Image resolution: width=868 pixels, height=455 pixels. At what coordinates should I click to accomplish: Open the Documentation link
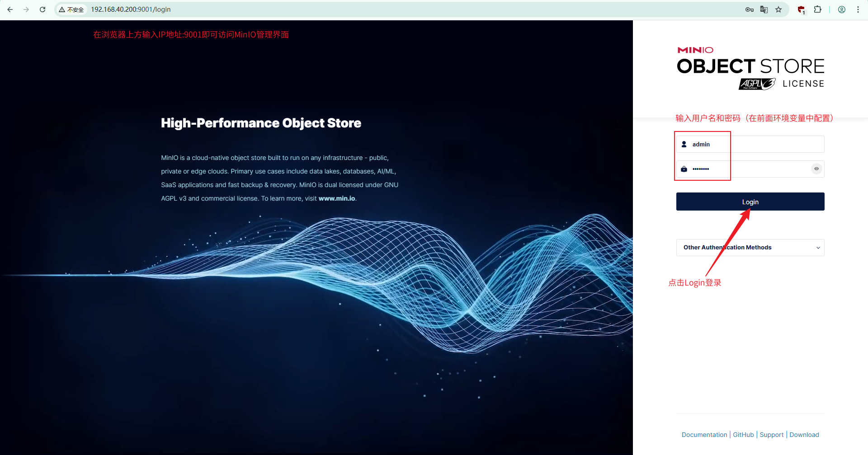click(704, 435)
